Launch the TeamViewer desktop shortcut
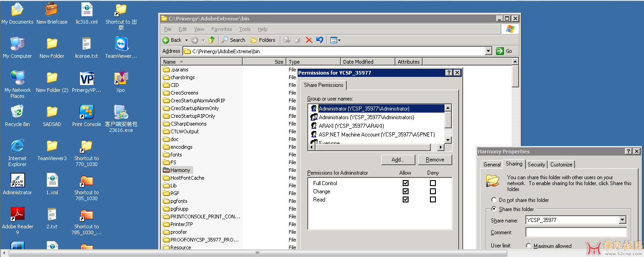Screen dimensions: 644x257 pos(121,48)
